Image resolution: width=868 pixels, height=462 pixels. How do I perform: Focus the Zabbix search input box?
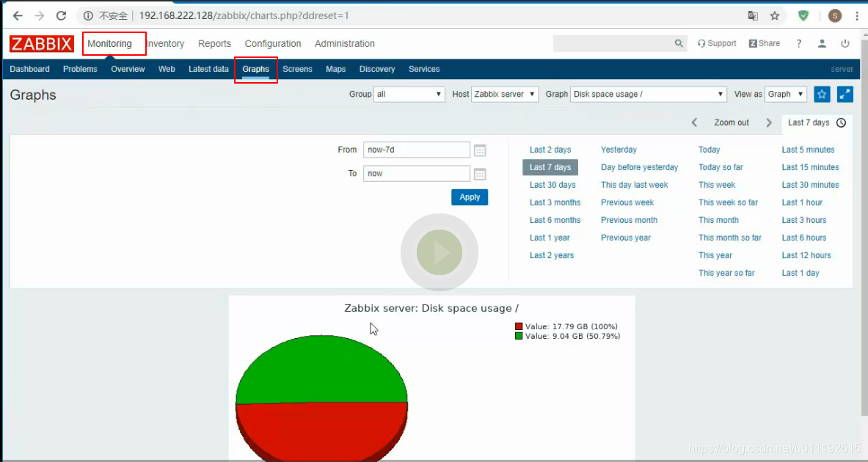(x=613, y=43)
